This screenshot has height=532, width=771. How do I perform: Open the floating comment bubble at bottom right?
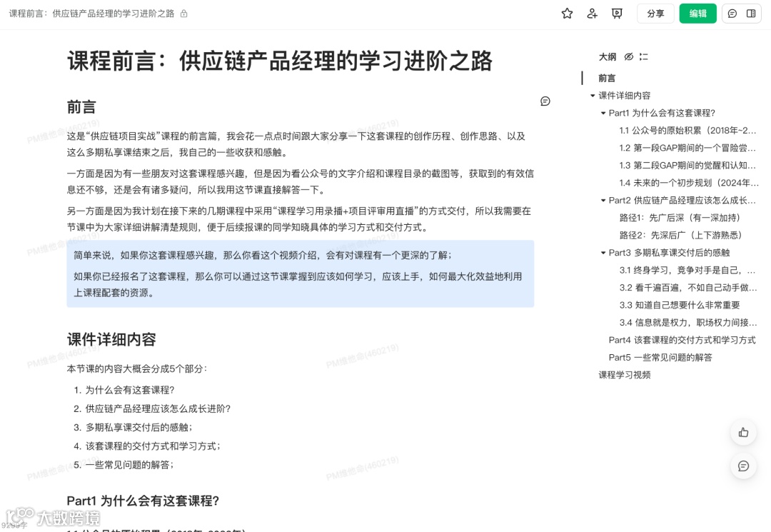(x=743, y=466)
